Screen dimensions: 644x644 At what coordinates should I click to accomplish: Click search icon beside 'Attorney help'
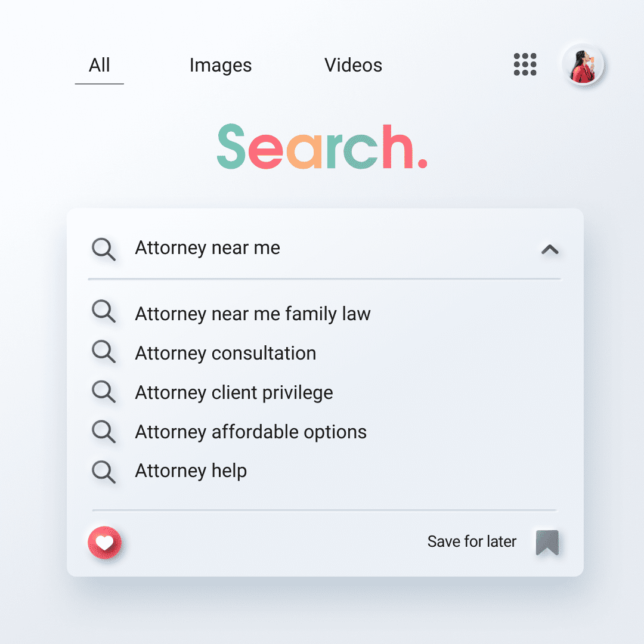104,471
